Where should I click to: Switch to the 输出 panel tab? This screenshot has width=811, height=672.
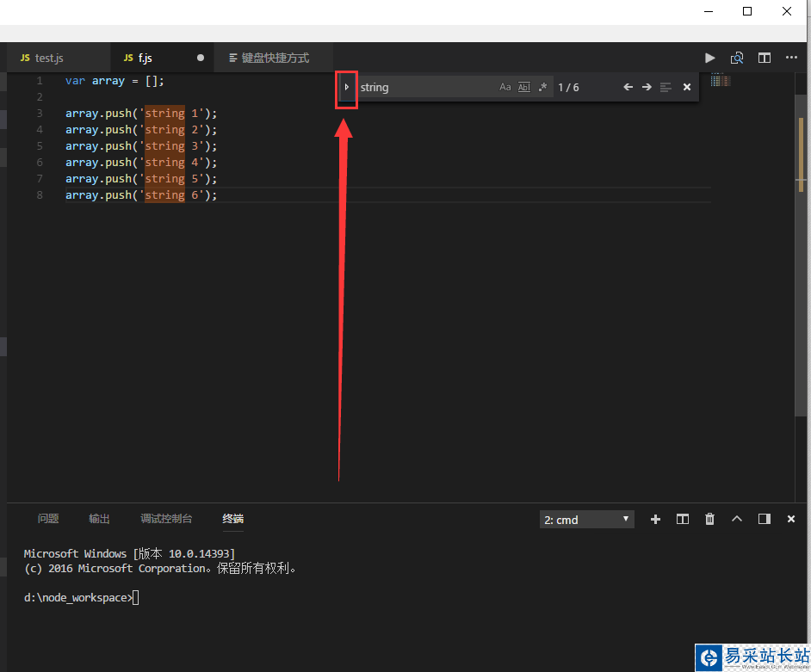pyautogui.click(x=99, y=519)
